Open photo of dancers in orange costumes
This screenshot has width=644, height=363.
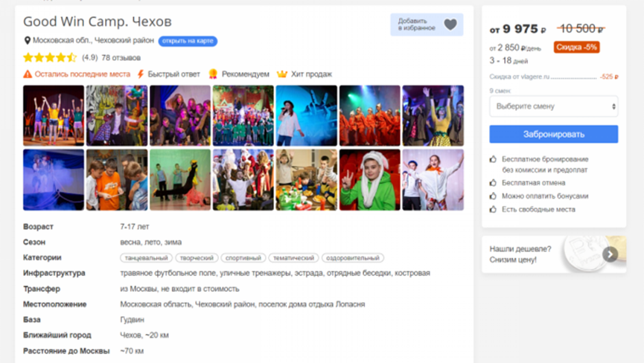(369, 115)
